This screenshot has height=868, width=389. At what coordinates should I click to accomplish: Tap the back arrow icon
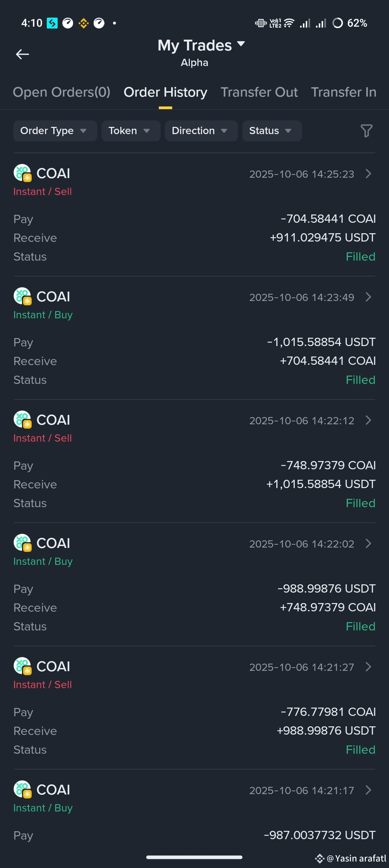pyautogui.click(x=22, y=54)
